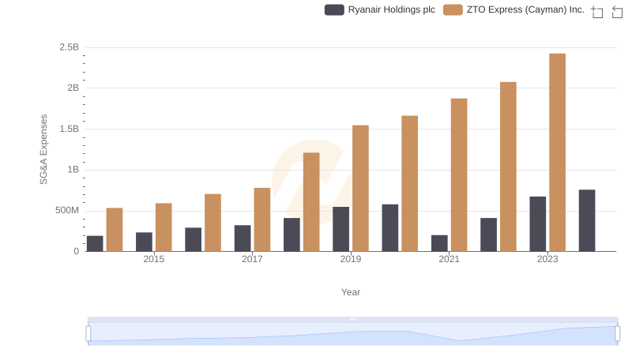Click the 2017 x-axis label
This screenshot has width=632, height=364.
[x=252, y=259]
